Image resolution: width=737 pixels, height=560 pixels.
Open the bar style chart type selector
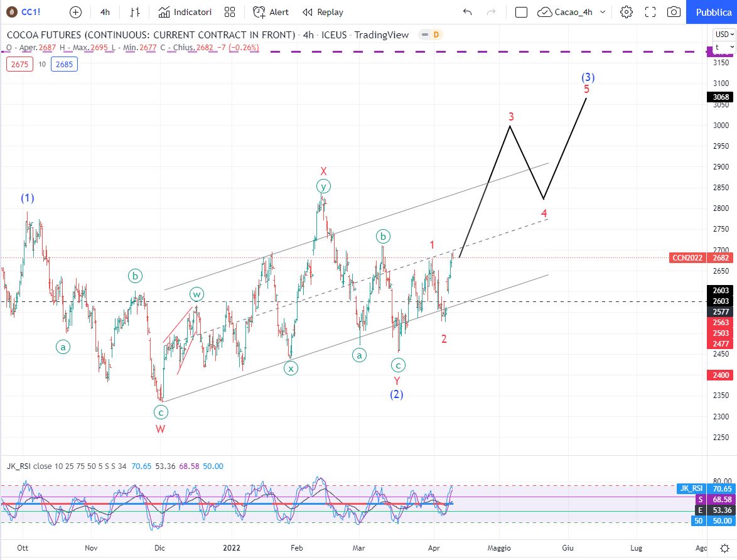click(x=135, y=12)
